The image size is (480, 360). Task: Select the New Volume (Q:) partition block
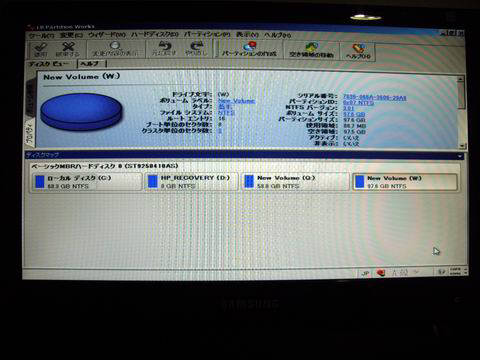point(295,182)
